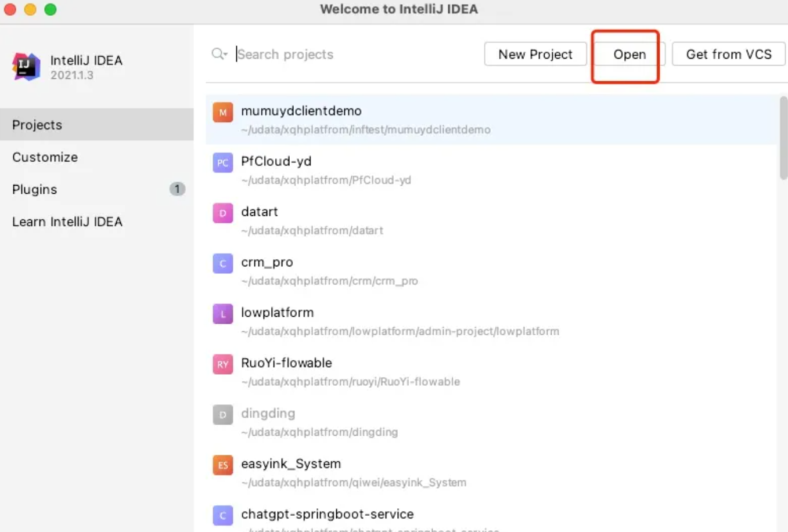Click the path ~/udata/xqhplatfrom/inftest/mumuydclientdemo
The image size is (788, 532).
pos(366,130)
